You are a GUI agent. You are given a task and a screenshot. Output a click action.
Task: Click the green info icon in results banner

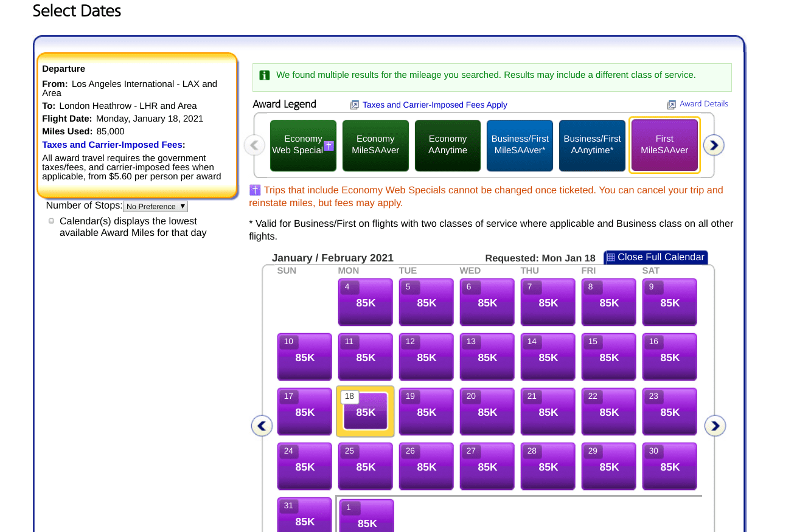tap(265, 75)
